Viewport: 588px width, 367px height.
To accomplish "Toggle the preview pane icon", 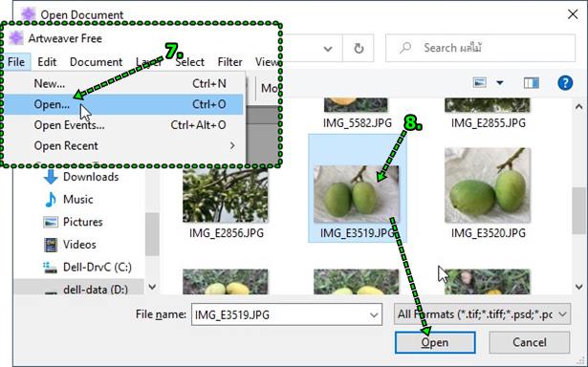I will point(532,83).
